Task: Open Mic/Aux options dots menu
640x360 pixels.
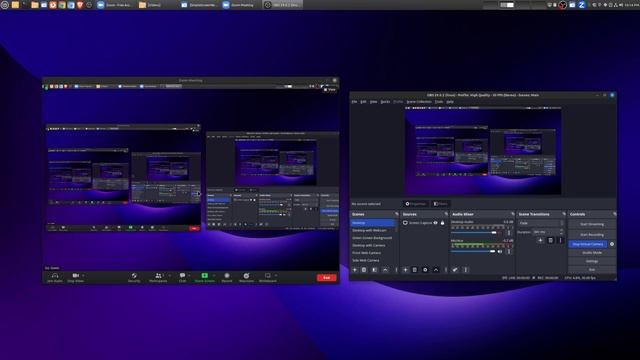Action: pos(509,251)
